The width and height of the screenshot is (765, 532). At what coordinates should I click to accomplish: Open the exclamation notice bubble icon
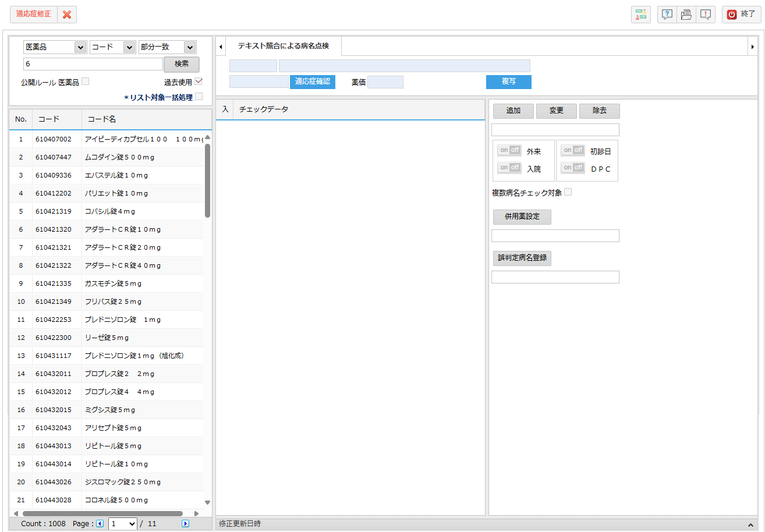click(706, 15)
